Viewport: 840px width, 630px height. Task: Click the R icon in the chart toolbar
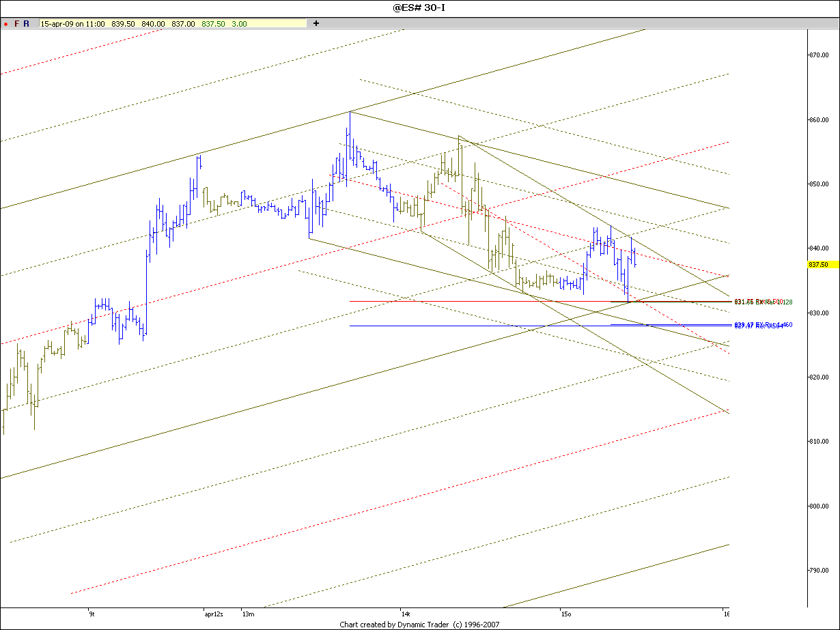[x=26, y=23]
